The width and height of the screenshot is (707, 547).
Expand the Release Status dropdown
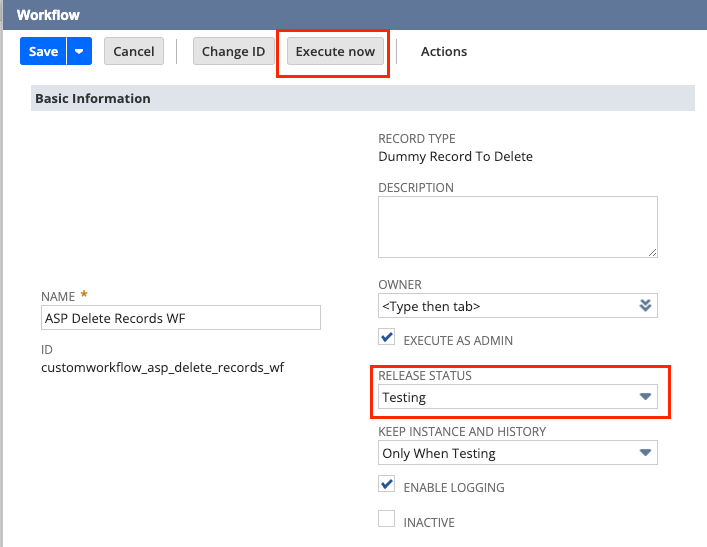[x=517, y=397]
